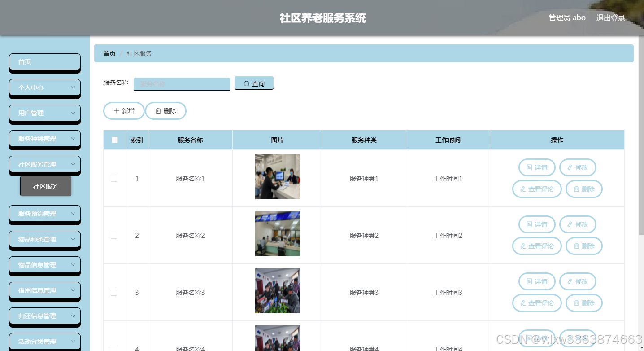This screenshot has height=351, width=644.
Task: Open 详情 for 服务名称1 row
Action: [537, 167]
